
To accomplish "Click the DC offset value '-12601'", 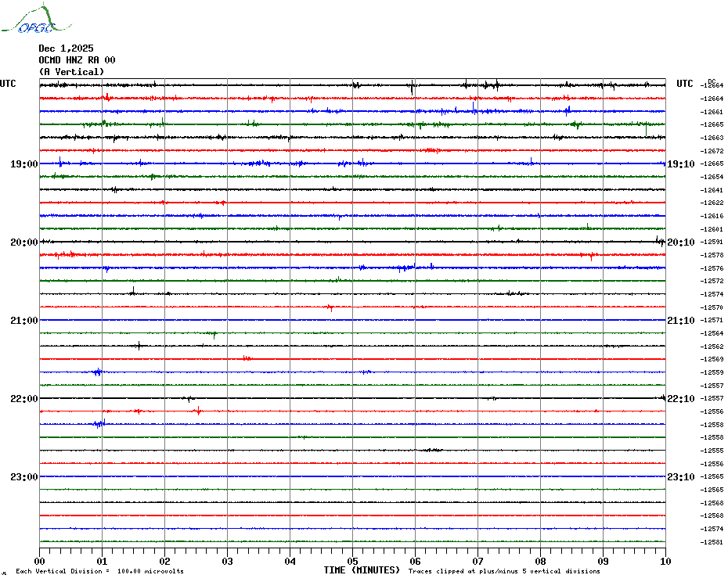I will (712, 229).
